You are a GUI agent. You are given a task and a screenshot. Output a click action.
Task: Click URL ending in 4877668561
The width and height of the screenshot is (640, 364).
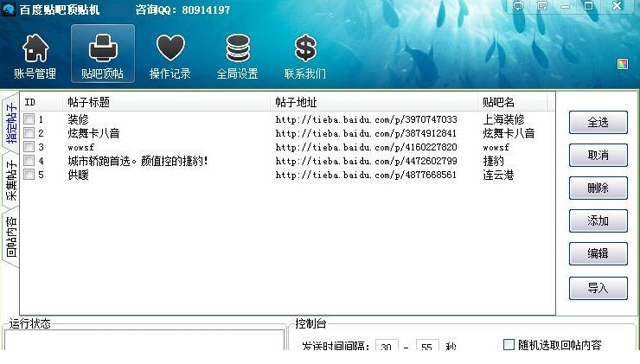[366, 175]
